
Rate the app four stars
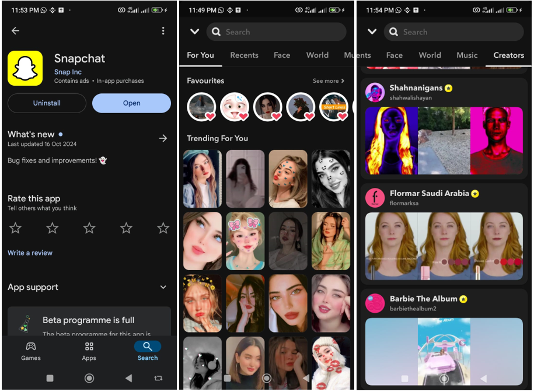126,228
